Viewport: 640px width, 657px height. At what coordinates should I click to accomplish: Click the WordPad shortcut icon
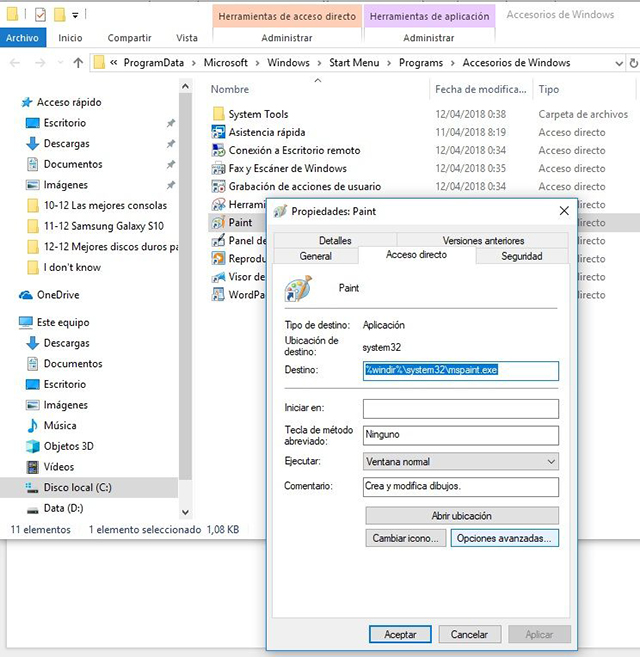[218, 295]
